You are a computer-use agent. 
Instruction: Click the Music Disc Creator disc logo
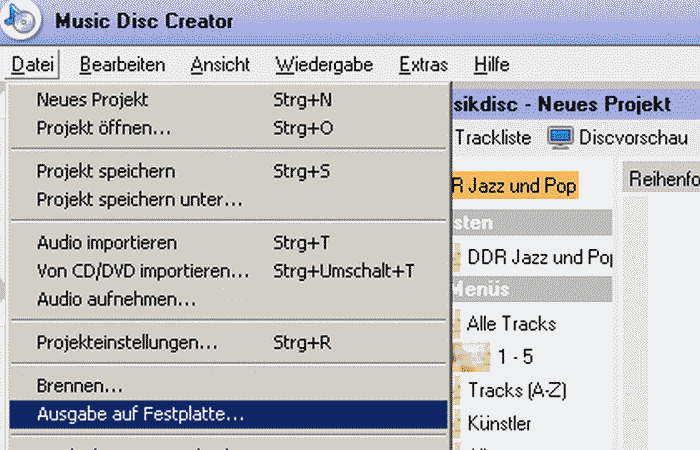19,18
